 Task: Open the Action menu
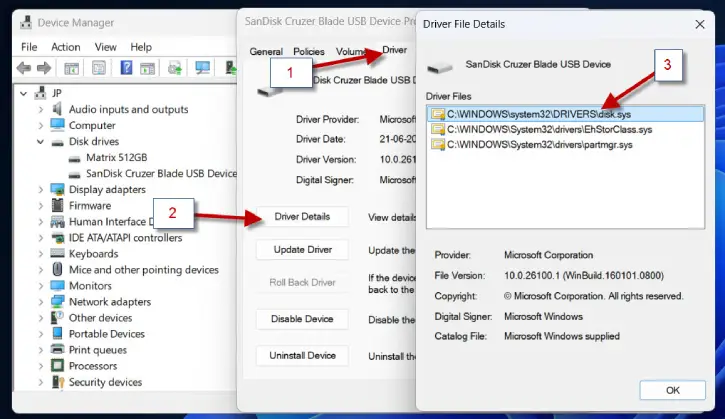[x=66, y=47]
